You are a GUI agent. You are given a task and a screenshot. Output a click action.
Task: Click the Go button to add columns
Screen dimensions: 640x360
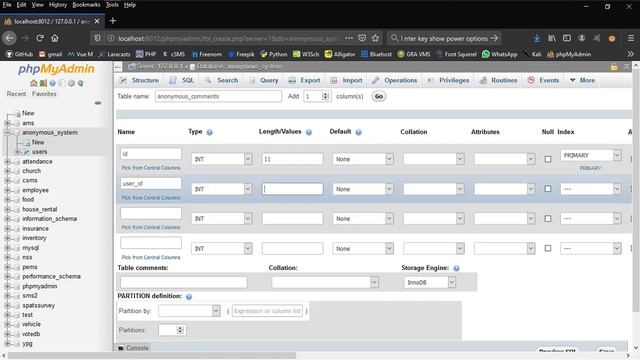pyautogui.click(x=379, y=96)
